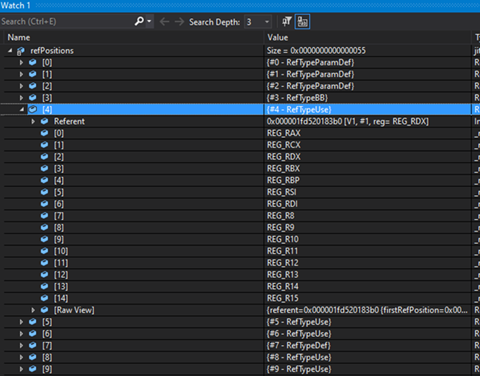Viewport: 480px width, 376px height.
Task: Click the icon of the REG_RAX row
Action: coord(44,133)
